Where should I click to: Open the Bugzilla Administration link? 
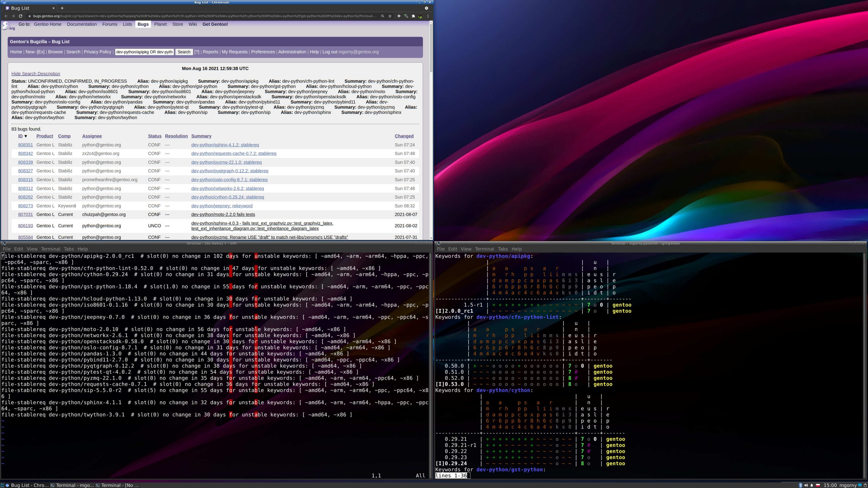pyautogui.click(x=292, y=52)
